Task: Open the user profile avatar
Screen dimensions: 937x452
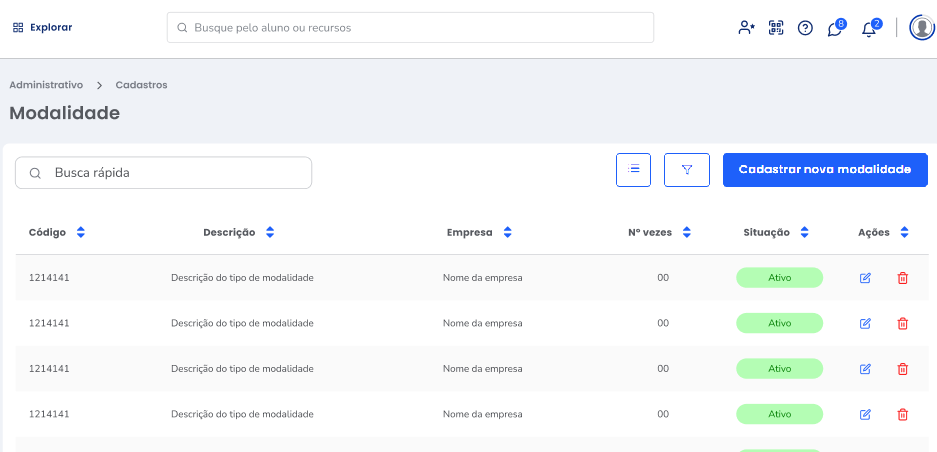Action: click(x=921, y=28)
